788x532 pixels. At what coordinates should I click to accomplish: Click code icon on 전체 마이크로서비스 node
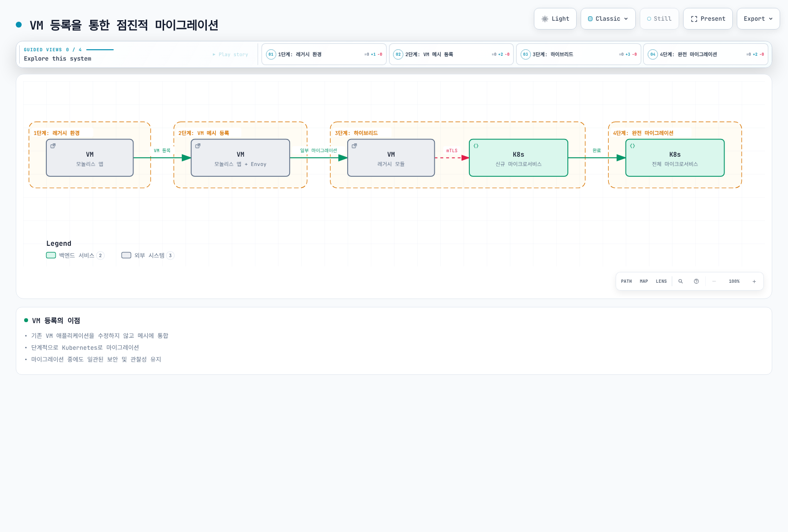[x=633, y=146]
